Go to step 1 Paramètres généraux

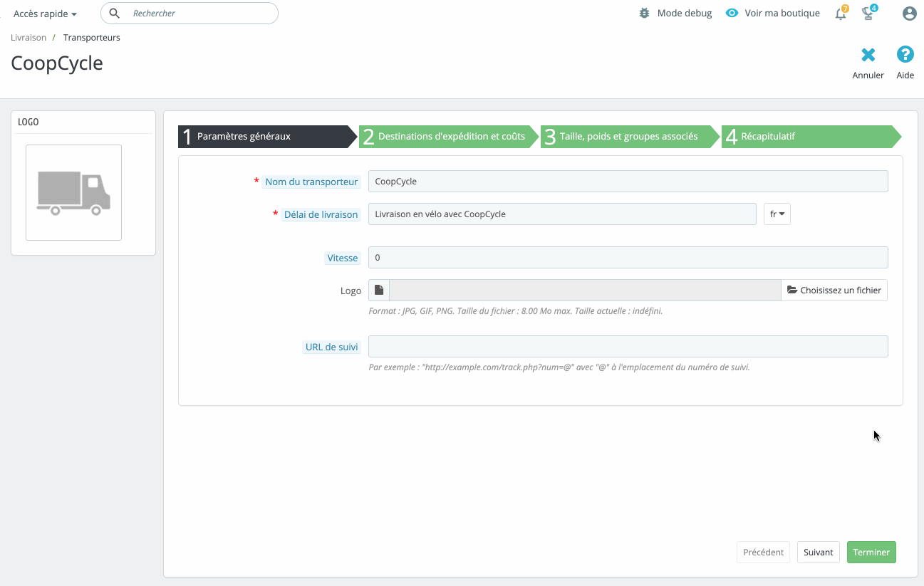tap(267, 136)
